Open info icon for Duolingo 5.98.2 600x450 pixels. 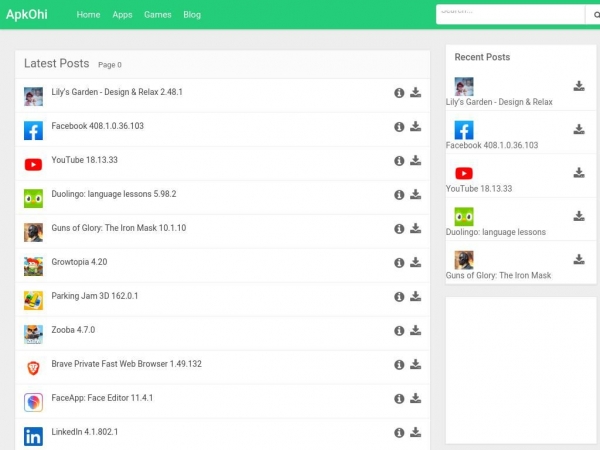pyautogui.click(x=399, y=195)
